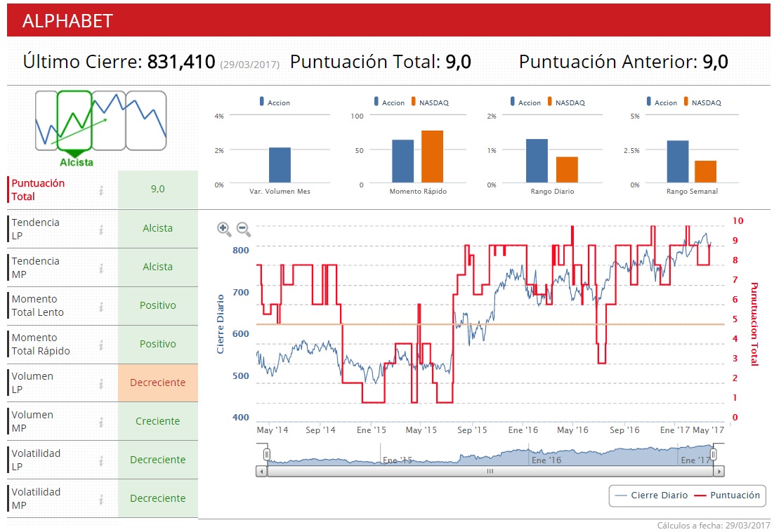The width and height of the screenshot is (774, 532).
Task: Toggle Cierre Diario series in legend
Action: pyautogui.click(x=652, y=495)
